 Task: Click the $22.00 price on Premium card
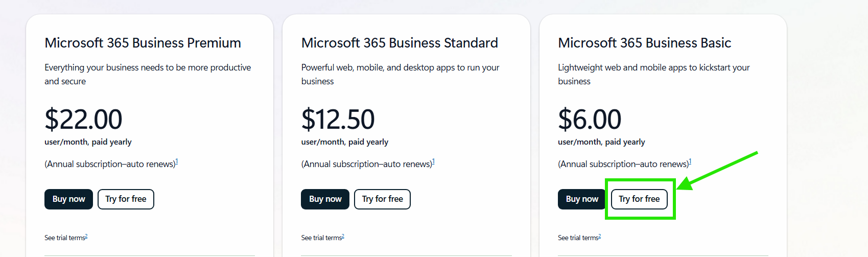pos(83,120)
